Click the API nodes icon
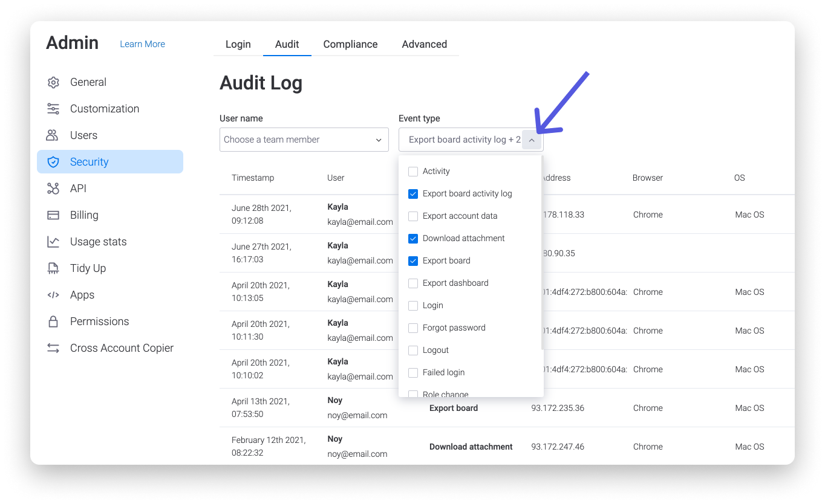The width and height of the screenshot is (825, 504). (x=53, y=189)
